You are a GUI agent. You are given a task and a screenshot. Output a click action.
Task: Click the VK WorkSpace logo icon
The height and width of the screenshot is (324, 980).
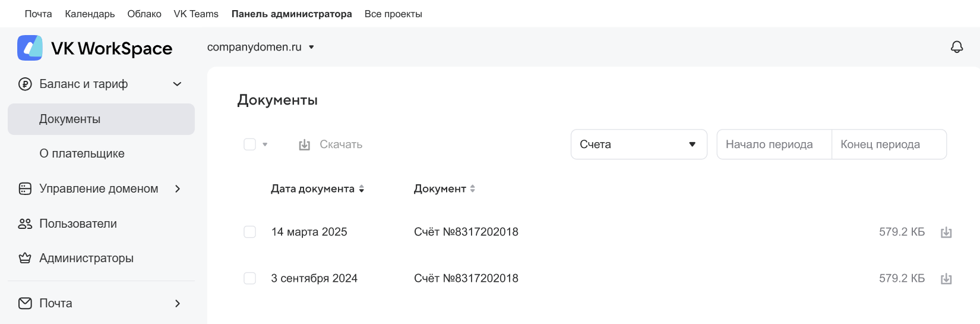click(x=30, y=48)
